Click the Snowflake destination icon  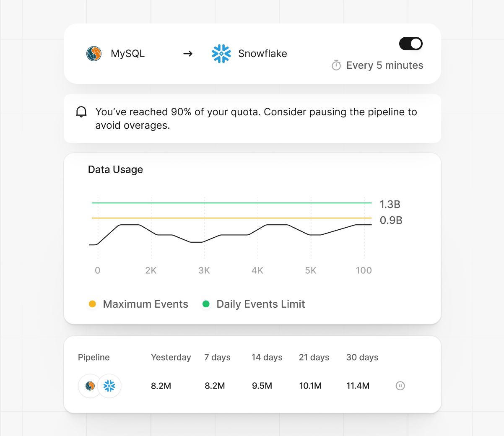point(221,54)
